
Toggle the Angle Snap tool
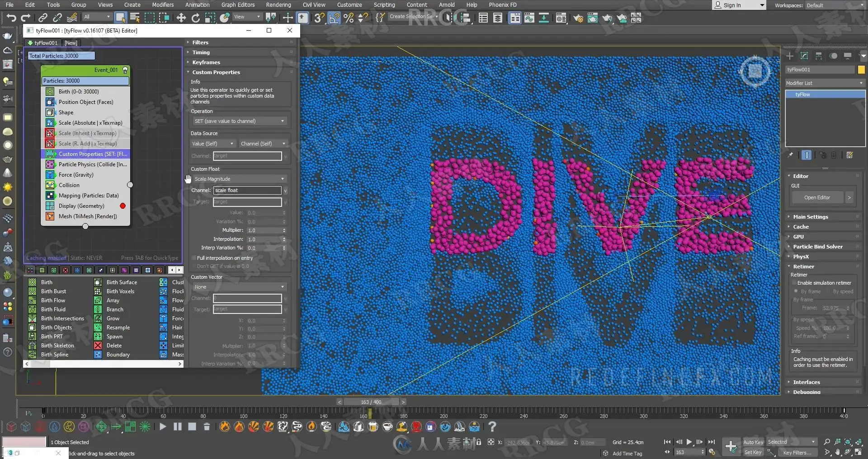(334, 18)
